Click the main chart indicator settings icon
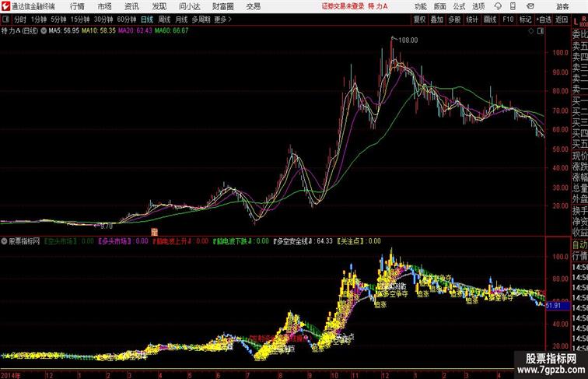 (44, 31)
